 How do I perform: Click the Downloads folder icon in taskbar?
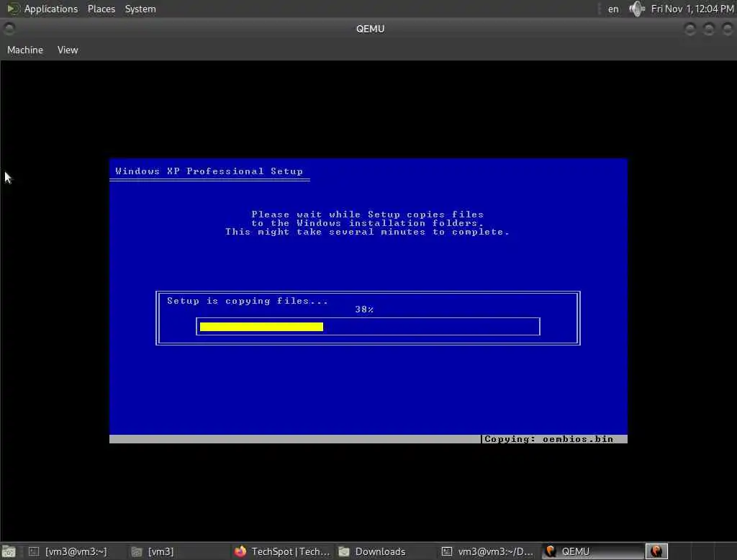tap(344, 551)
